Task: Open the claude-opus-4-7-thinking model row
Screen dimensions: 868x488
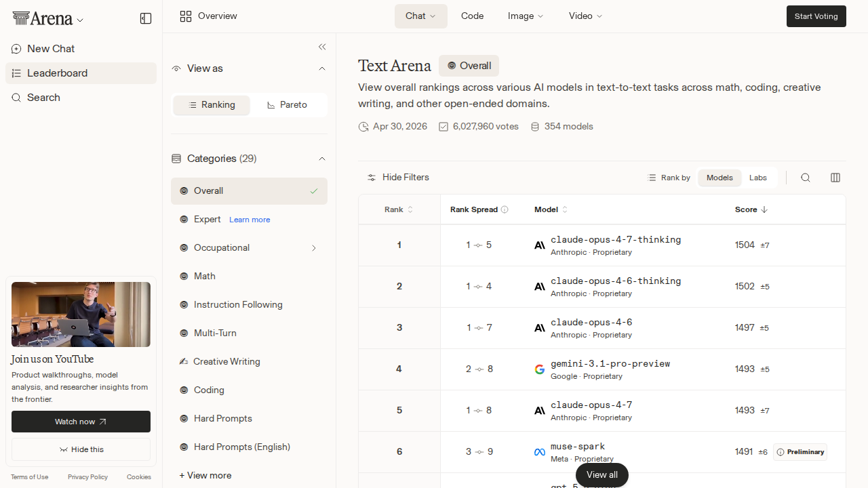Action: coord(602,245)
